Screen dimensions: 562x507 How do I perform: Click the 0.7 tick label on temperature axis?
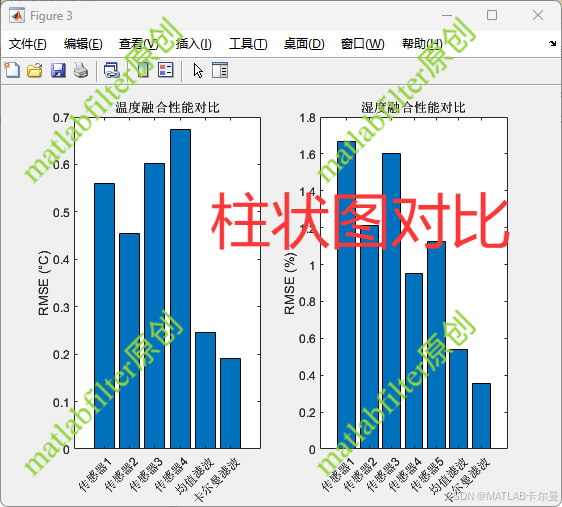click(61, 118)
